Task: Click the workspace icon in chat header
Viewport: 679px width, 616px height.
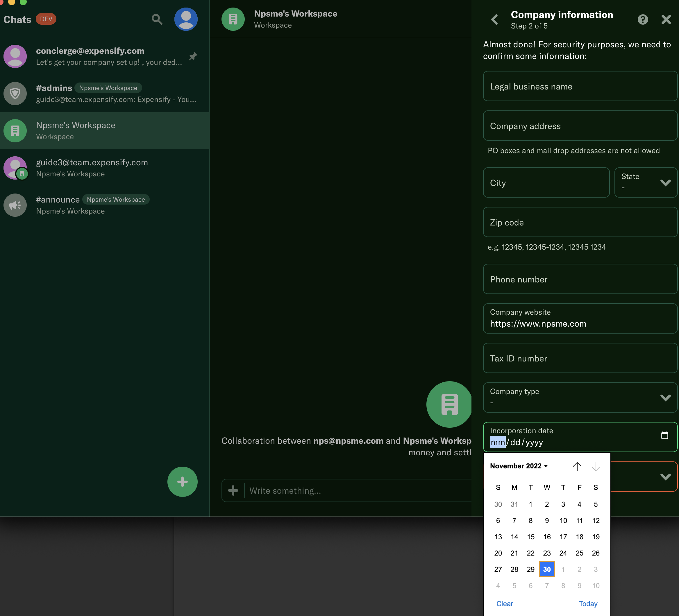Action: click(233, 19)
